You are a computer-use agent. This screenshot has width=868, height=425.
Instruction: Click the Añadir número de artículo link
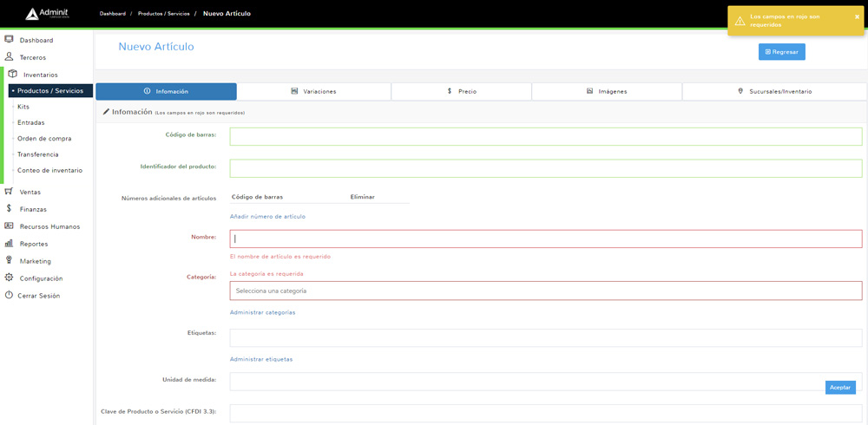tap(267, 217)
